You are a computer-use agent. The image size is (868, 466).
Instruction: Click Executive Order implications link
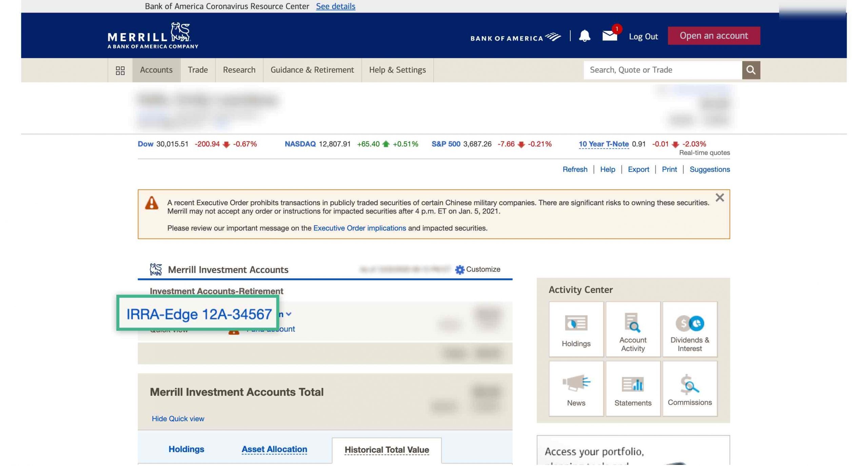[x=359, y=227]
